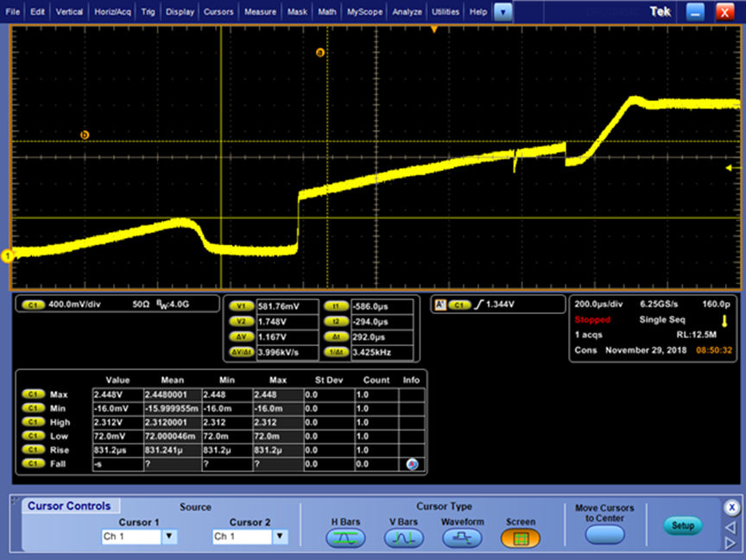
Task: Click the ΔV cursor readout badge
Action: [241, 337]
